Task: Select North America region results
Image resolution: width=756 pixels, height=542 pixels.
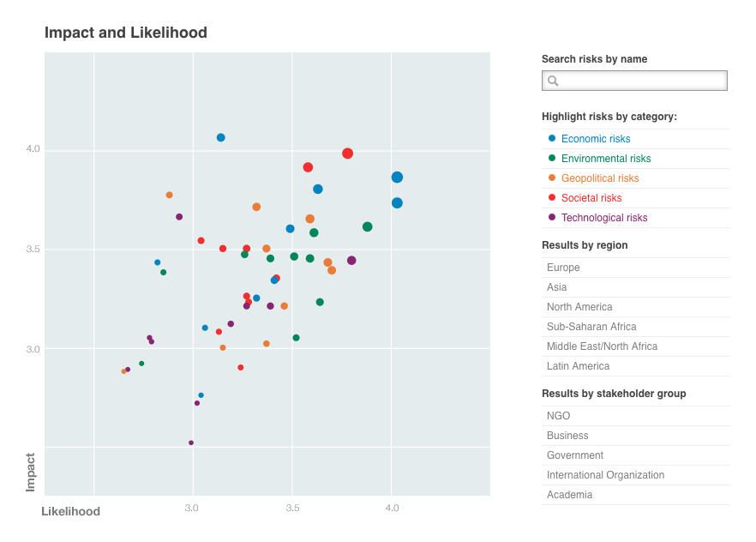Action: coord(578,307)
